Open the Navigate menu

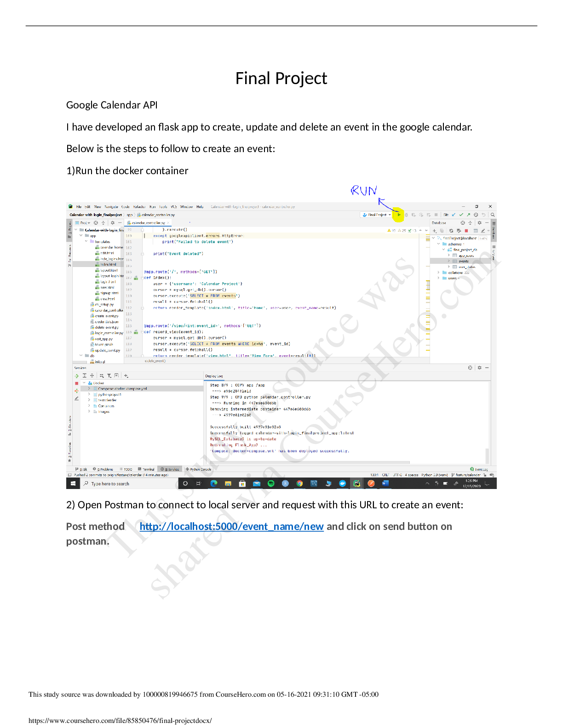[x=111, y=207]
